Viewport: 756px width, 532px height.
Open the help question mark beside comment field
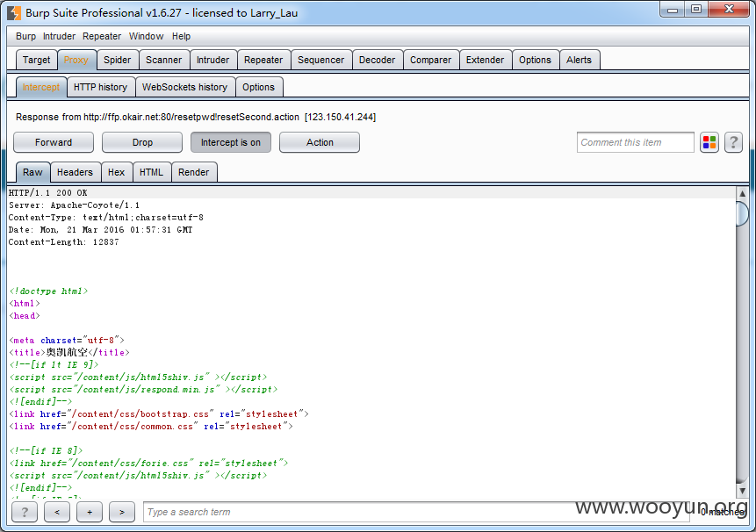point(733,142)
